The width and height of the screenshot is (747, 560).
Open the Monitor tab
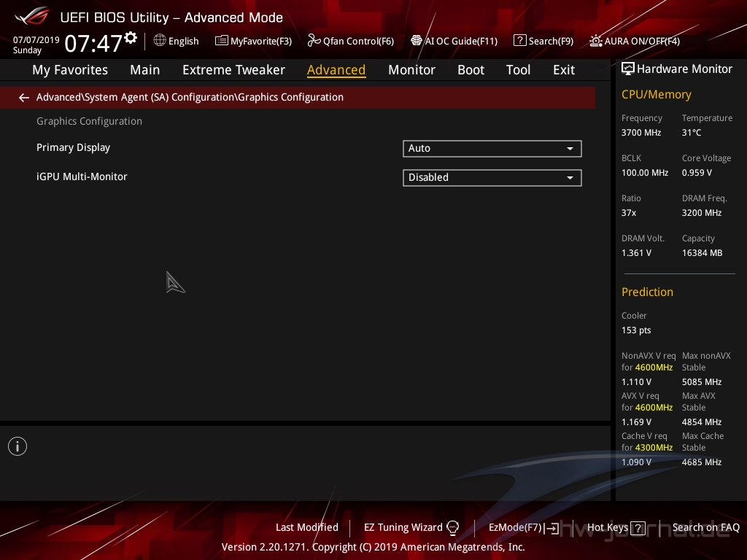tap(411, 70)
